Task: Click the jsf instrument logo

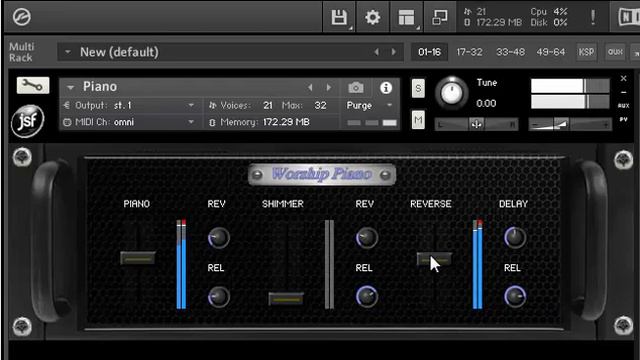Action: (x=27, y=121)
